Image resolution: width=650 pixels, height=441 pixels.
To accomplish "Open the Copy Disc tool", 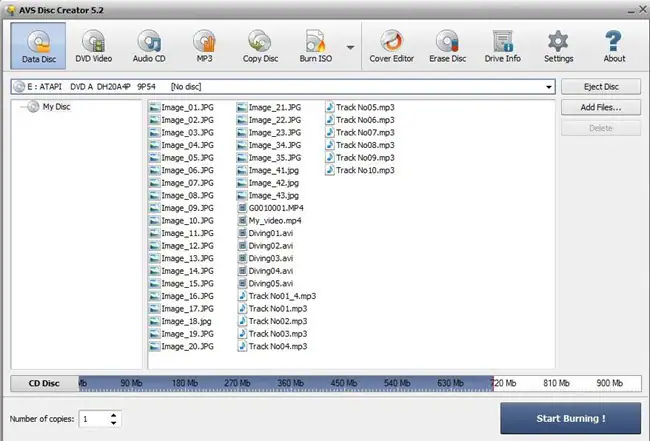I will tap(260, 46).
